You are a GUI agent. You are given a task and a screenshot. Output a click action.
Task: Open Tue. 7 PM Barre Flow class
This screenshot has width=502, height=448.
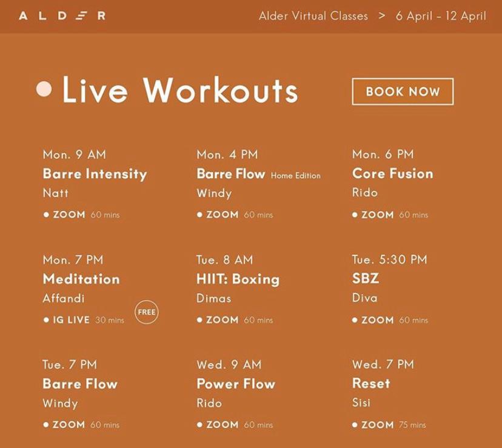[x=80, y=384]
